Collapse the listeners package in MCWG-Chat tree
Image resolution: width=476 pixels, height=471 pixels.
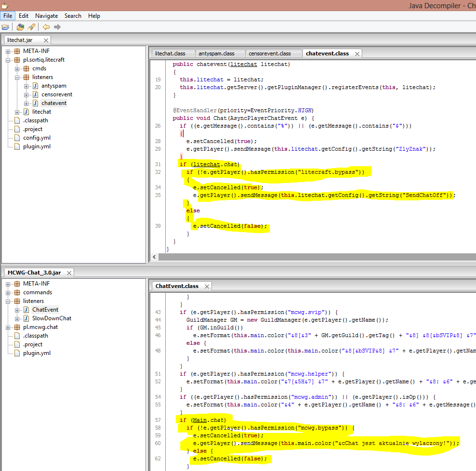8,301
